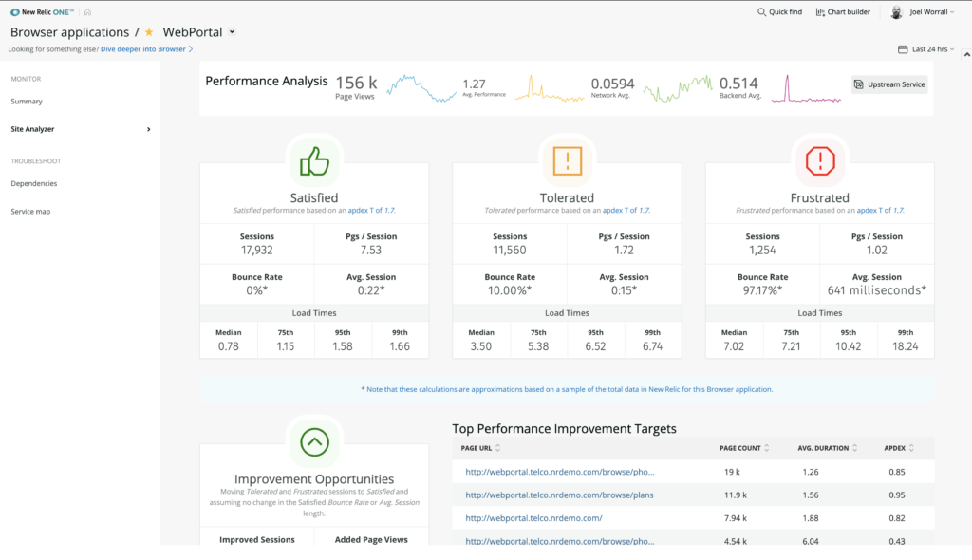This screenshot has height=560, width=972.
Task: Click page count 7.94 k cell
Action: click(x=736, y=518)
